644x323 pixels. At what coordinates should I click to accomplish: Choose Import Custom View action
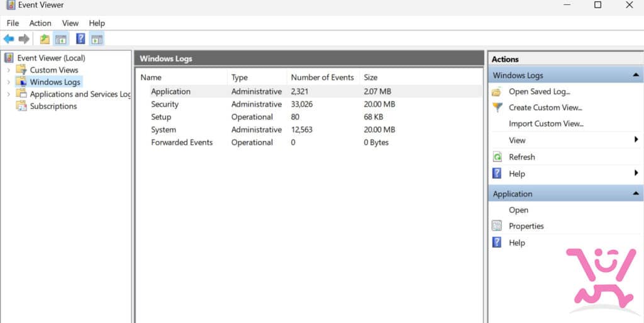547,123
